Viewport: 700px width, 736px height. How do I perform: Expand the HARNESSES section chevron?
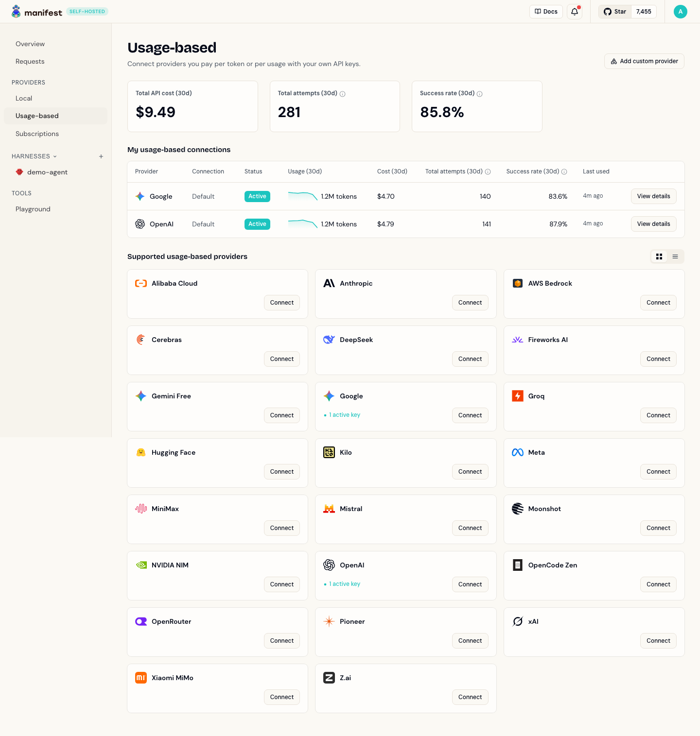(55, 156)
